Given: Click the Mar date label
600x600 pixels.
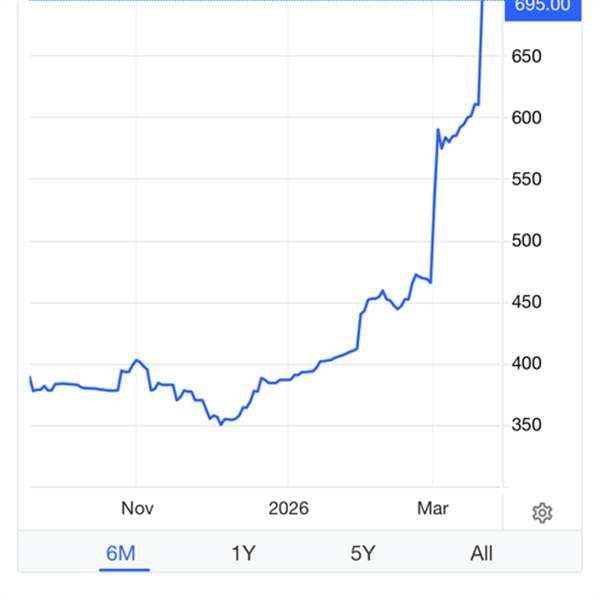Looking at the screenshot, I should coord(433,508).
